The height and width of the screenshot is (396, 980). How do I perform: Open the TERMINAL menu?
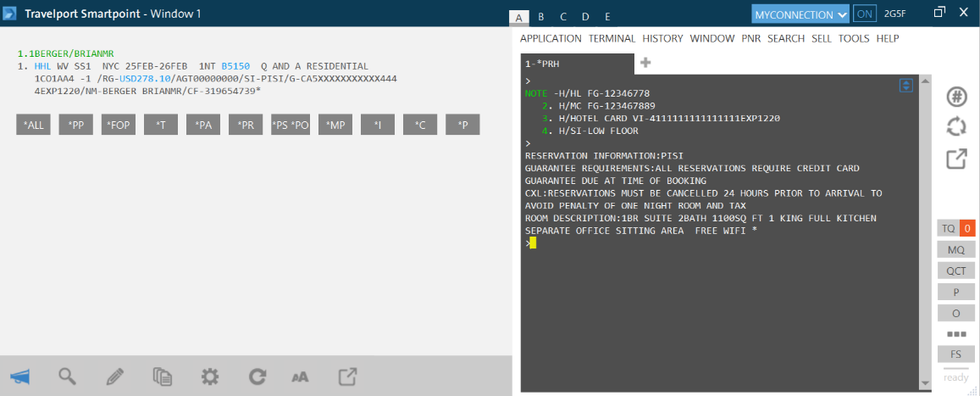coord(612,39)
